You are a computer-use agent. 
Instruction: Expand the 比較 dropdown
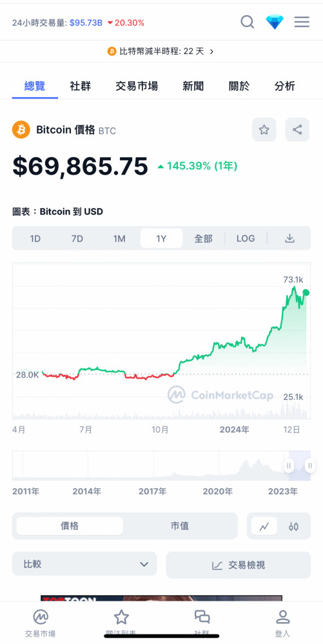[x=84, y=564]
